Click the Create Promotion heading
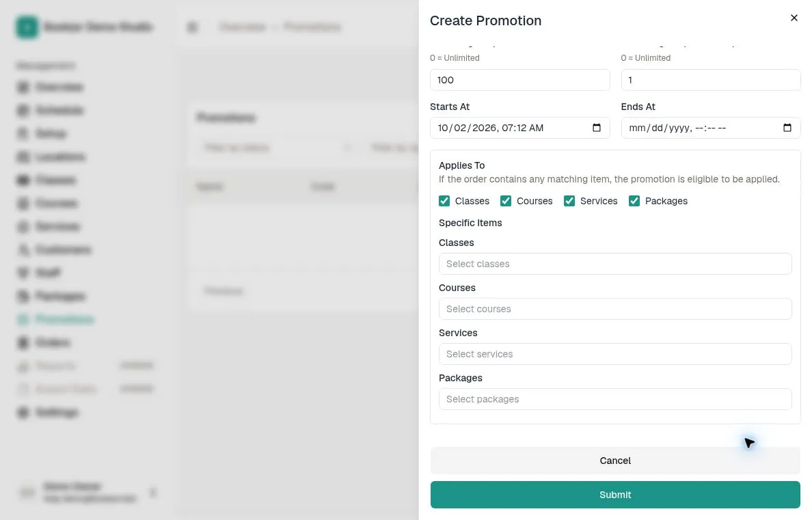The width and height of the screenshot is (812, 520). point(486,20)
